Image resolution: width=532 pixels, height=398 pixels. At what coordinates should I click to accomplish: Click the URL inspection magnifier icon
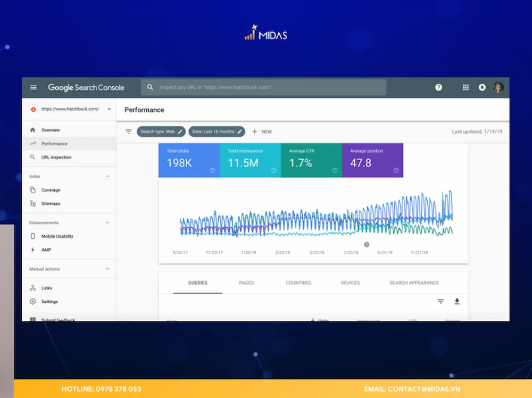(x=32, y=157)
